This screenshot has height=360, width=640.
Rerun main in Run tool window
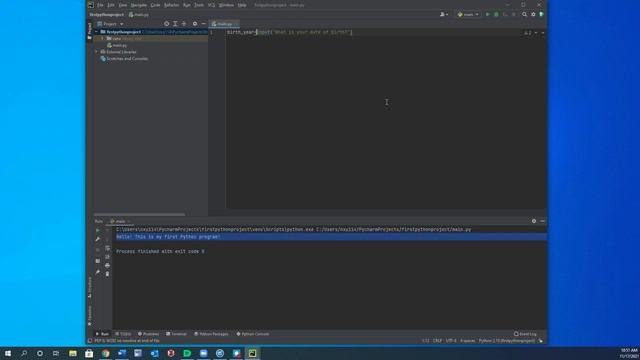click(98, 231)
